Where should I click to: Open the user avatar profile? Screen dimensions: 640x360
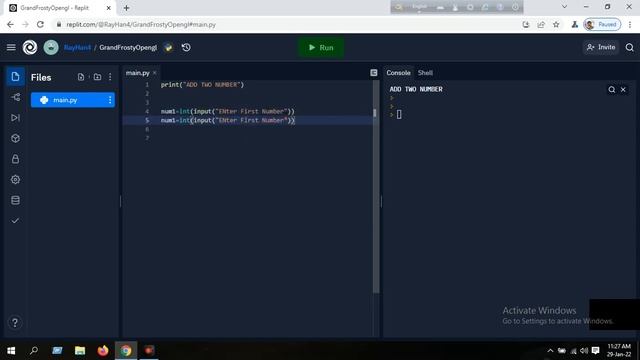(x=51, y=47)
